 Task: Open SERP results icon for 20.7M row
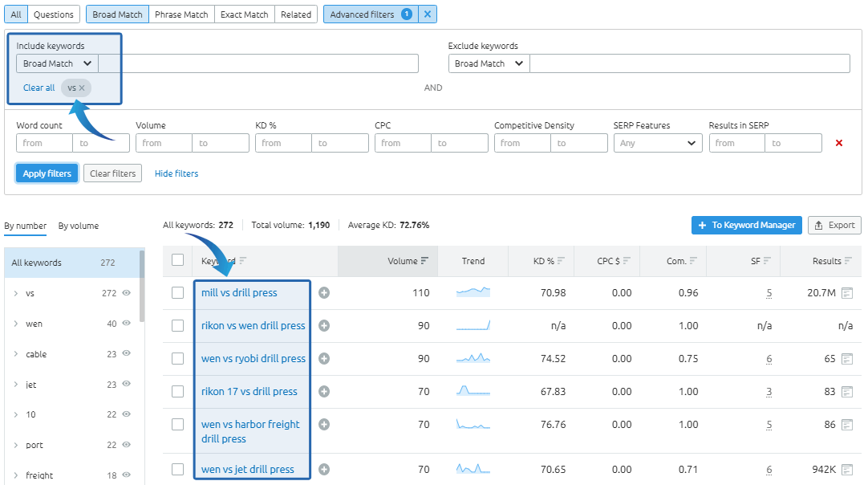pos(847,292)
